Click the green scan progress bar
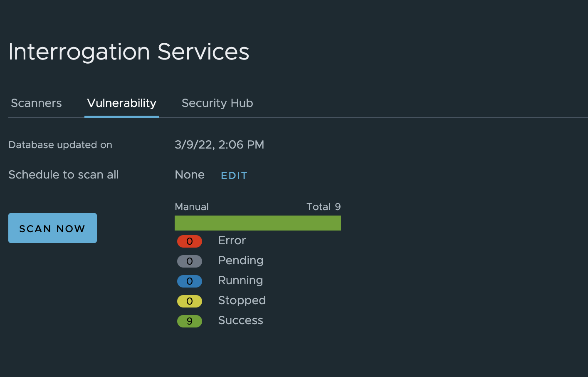Viewport: 588px width, 377px height. pos(258,223)
